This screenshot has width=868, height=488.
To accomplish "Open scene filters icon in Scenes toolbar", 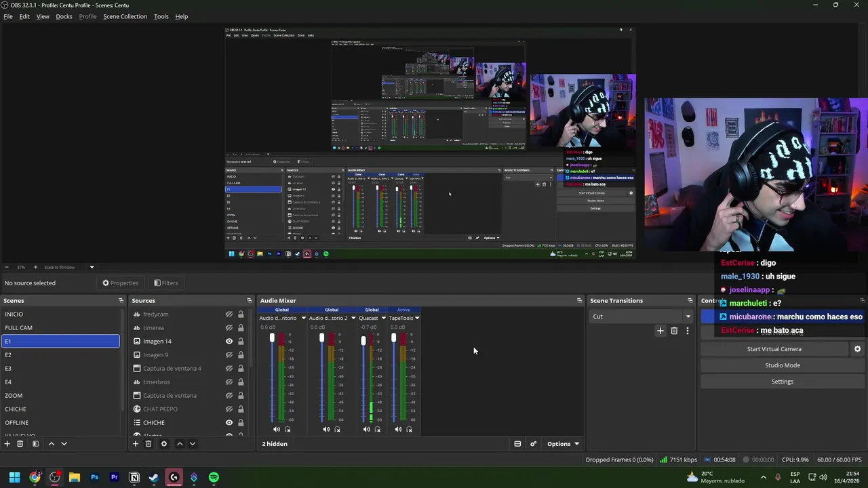I will pyautogui.click(x=35, y=444).
